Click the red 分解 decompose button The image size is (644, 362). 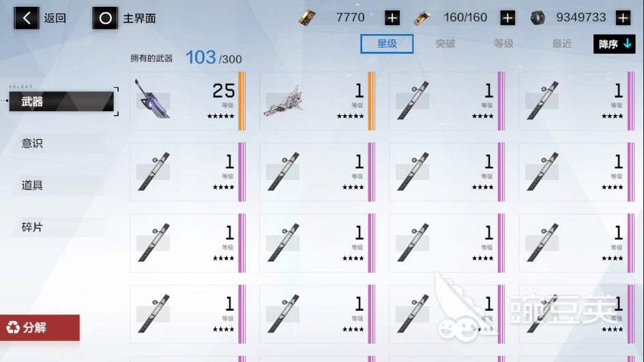(40, 327)
